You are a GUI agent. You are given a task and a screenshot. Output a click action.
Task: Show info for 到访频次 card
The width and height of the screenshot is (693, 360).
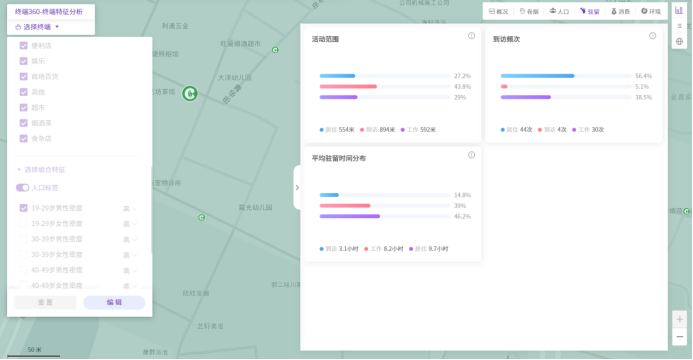[x=652, y=36]
